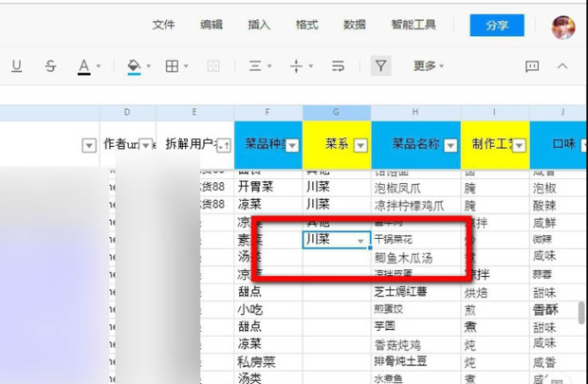Open the 格式 menu
Viewport: 588px width, 384px height.
point(306,25)
